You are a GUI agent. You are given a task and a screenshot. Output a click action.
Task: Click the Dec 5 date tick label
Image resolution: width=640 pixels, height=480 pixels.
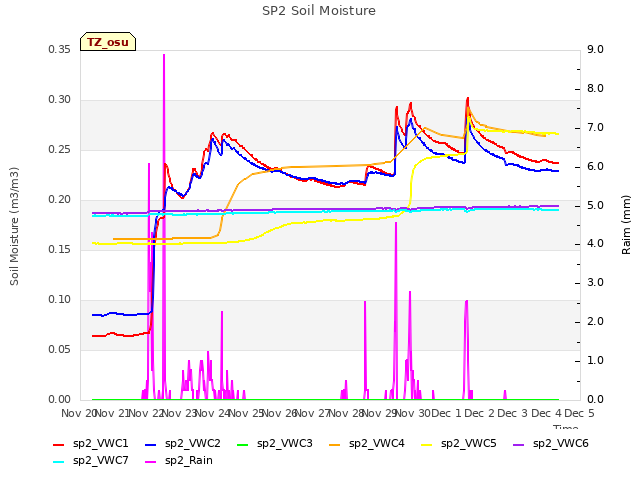pos(580,413)
